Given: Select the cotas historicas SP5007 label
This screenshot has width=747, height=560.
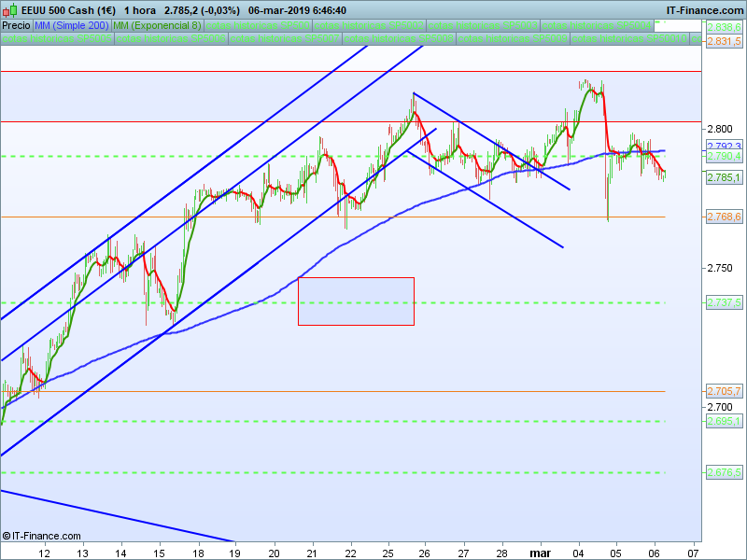Looking at the screenshot, I should [x=285, y=38].
